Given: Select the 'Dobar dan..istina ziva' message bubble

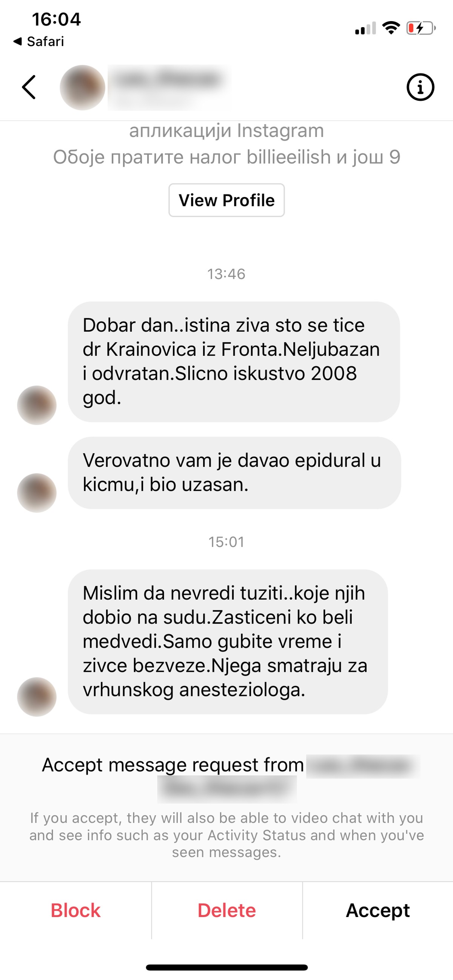Looking at the screenshot, I should pyautogui.click(x=234, y=361).
